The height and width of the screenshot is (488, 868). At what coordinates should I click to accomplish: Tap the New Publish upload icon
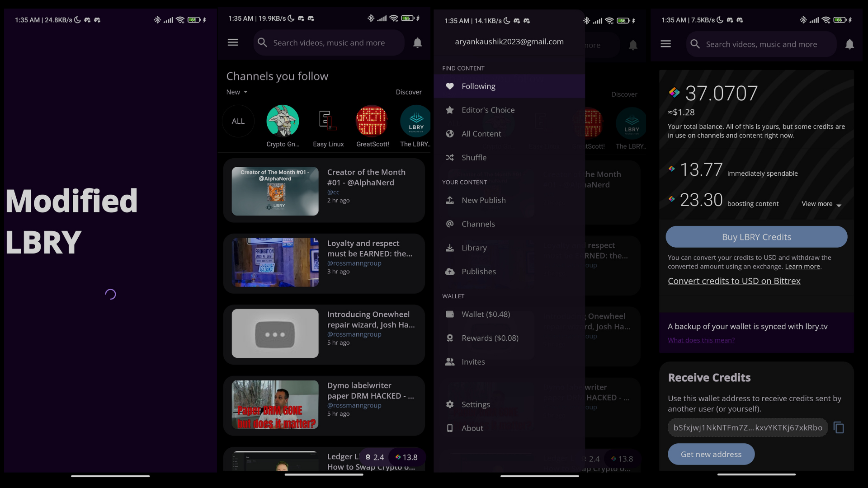450,200
